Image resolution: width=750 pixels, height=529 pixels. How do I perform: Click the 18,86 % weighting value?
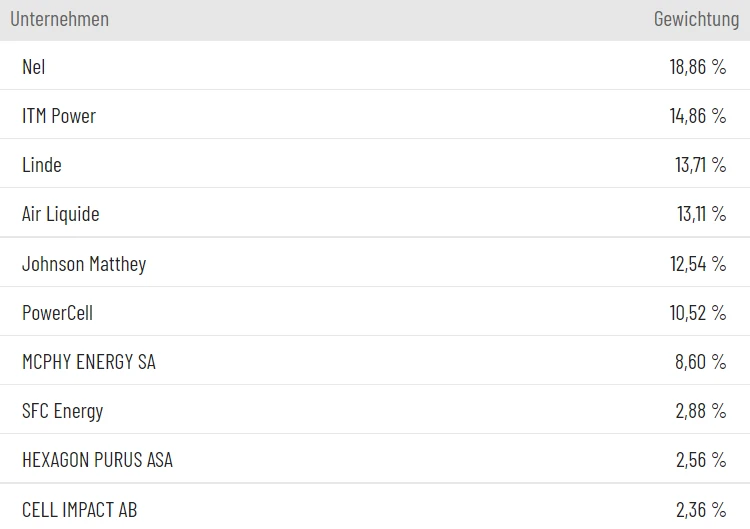click(x=698, y=67)
